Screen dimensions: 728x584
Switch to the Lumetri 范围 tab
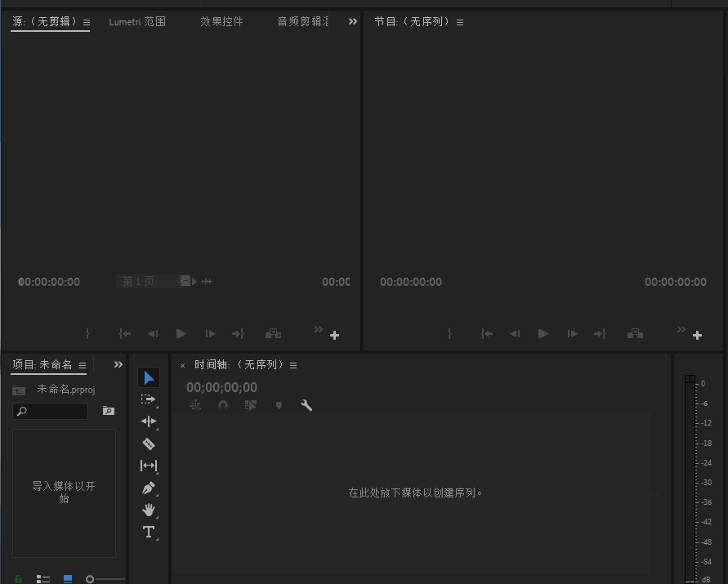click(136, 21)
